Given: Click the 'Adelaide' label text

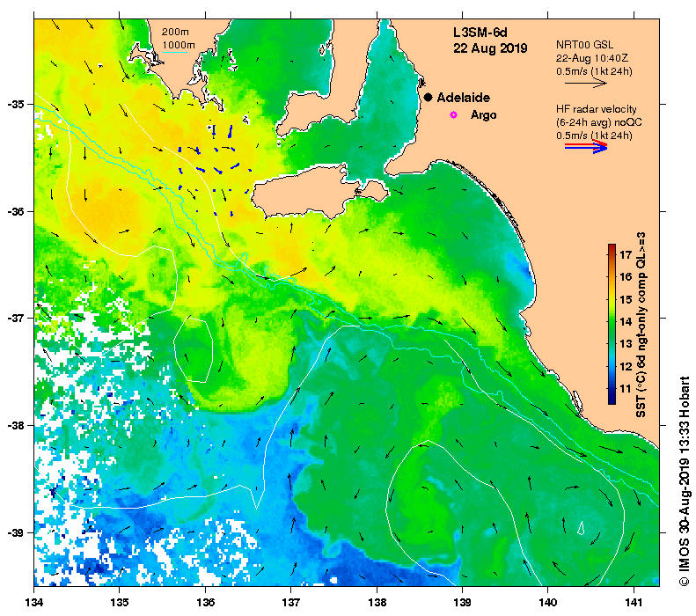Looking at the screenshot, I should tap(464, 98).
